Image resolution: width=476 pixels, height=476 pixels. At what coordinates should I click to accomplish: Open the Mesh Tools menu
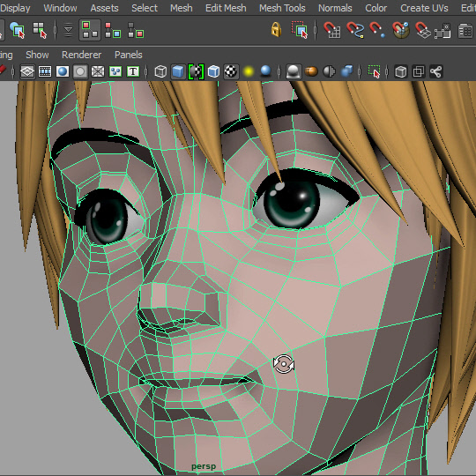(x=282, y=8)
